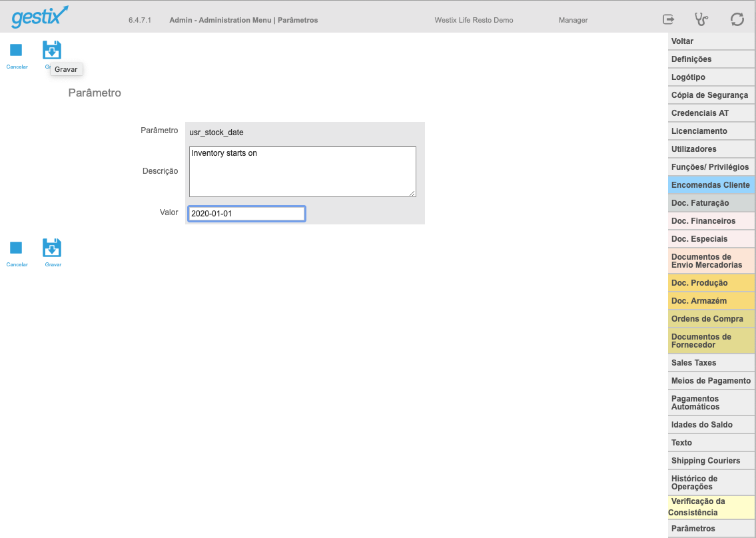756x538 pixels.
Task: Click the usr_stock_date parameter name
Action: point(216,132)
